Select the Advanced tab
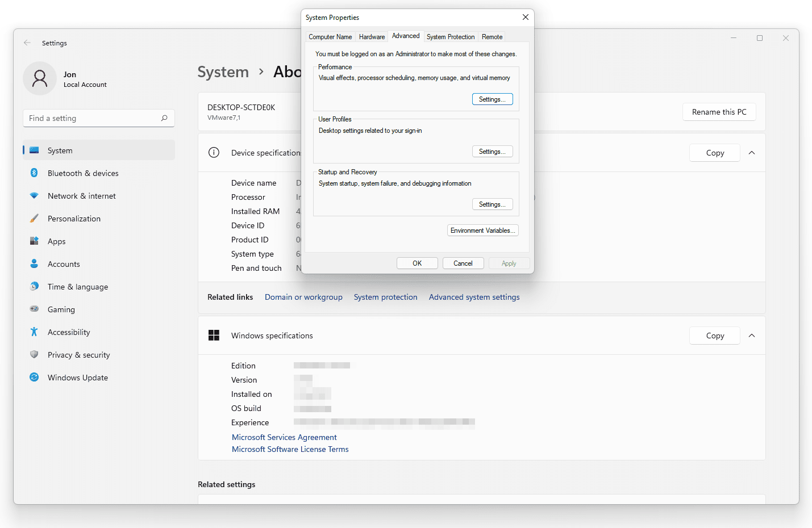Screen dimensions: 812x528 [406, 36]
